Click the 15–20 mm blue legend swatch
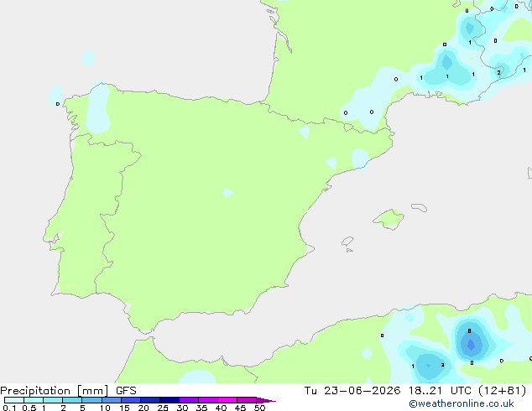 point(131,400)
